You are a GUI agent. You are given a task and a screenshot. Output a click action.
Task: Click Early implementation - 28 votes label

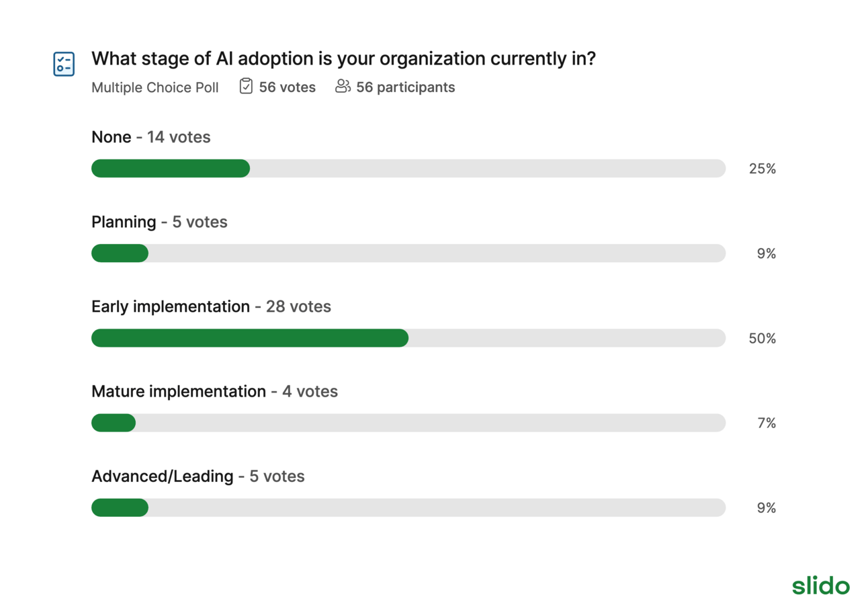pyautogui.click(x=211, y=306)
